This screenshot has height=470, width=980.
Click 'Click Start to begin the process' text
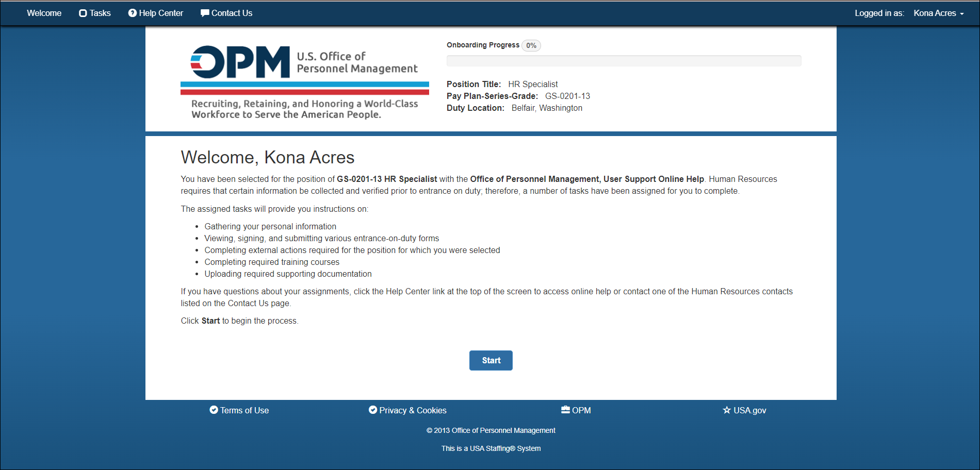pos(239,321)
